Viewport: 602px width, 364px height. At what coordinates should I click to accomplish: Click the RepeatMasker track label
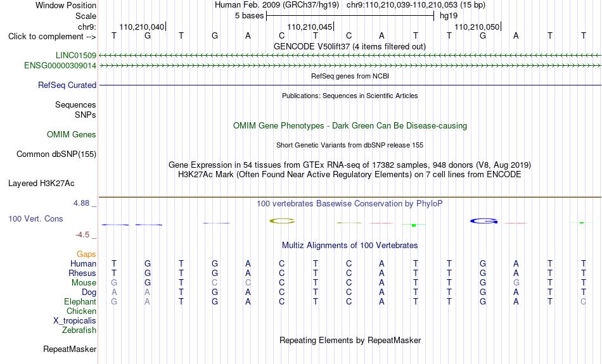(70, 349)
